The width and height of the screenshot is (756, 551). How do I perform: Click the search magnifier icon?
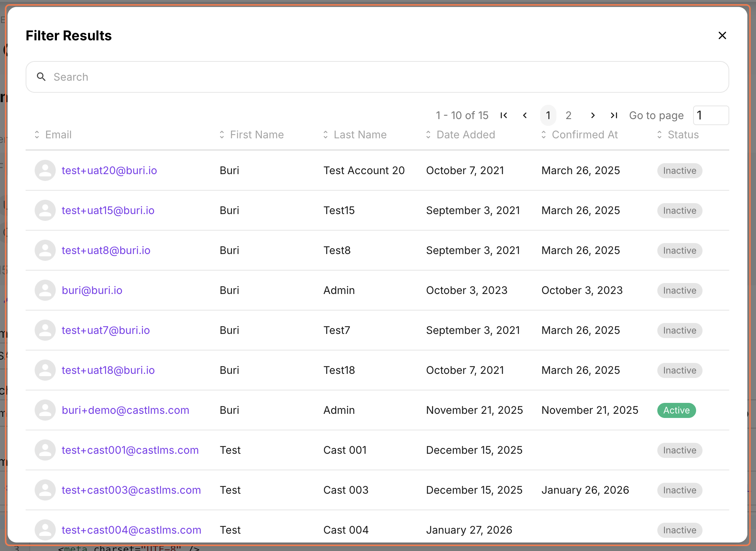41,77
